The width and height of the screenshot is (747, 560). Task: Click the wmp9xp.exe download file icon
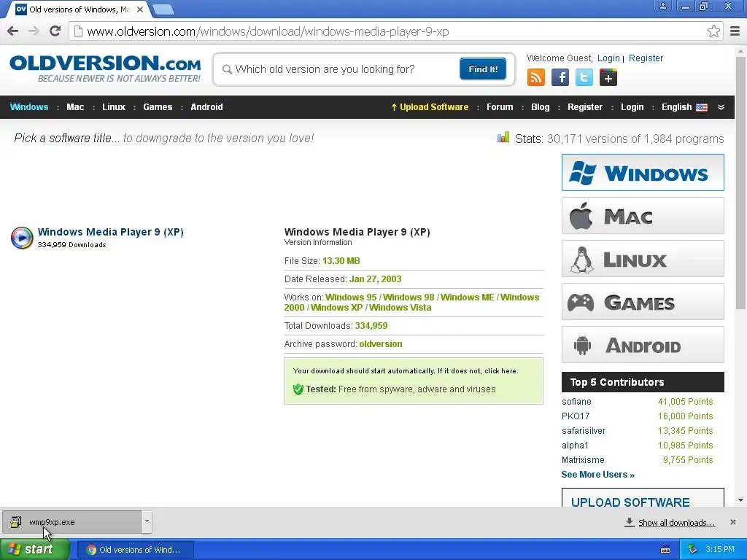tap(16, 522)
